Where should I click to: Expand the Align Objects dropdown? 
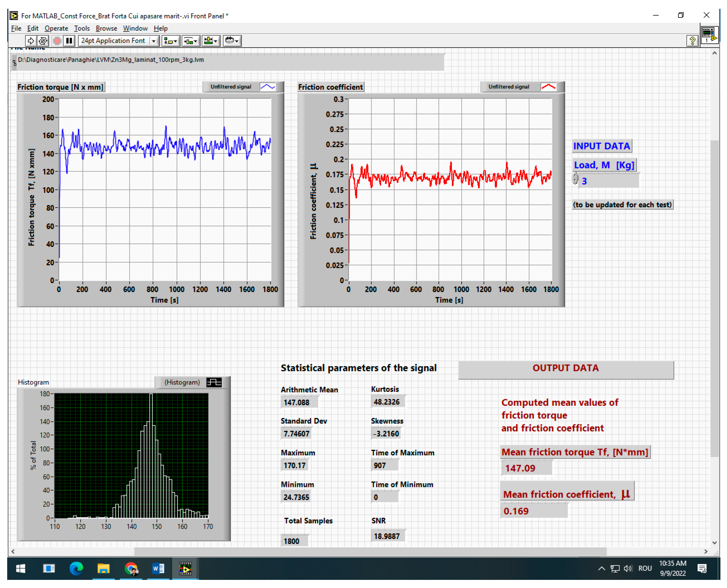tap(172, 41)
